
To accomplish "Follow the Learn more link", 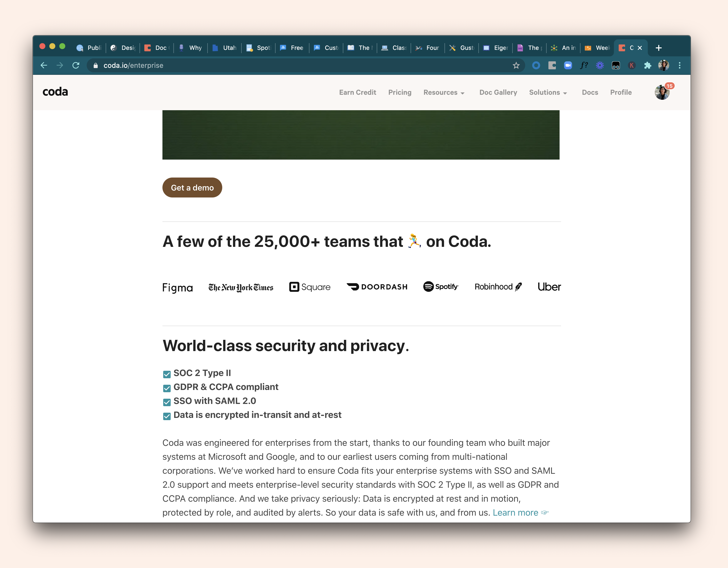I will [515, 513].
